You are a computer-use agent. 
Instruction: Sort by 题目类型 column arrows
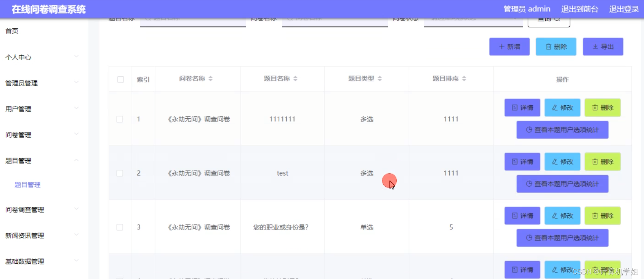(380, 79)
